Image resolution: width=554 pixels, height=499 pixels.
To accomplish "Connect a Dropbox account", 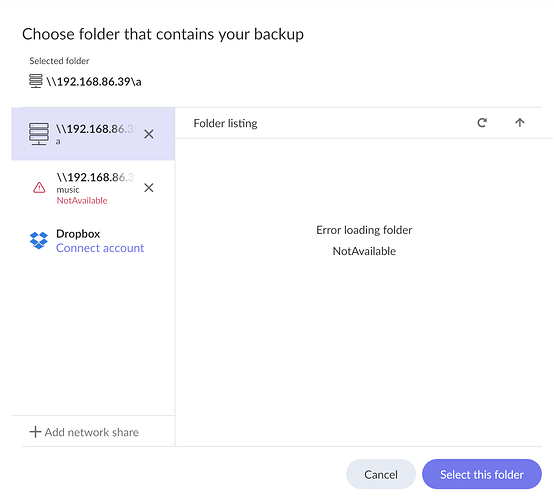I will click(x=100, y=248).
